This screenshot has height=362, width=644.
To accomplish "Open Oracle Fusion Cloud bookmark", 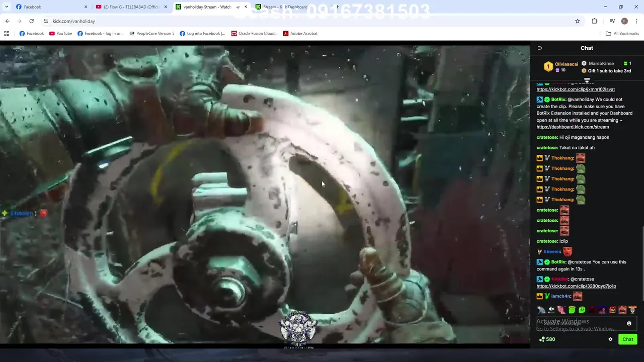I will [254, 34].
